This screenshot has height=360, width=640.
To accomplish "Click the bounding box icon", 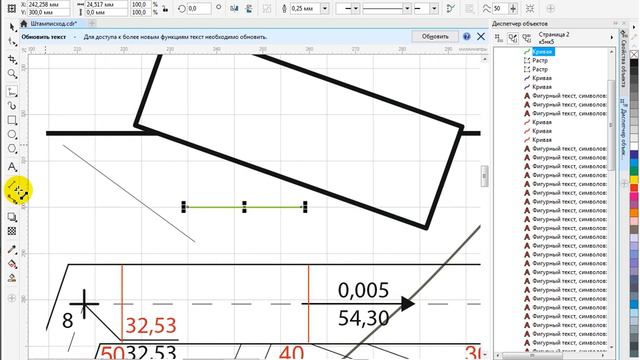I will coord(530,8).
